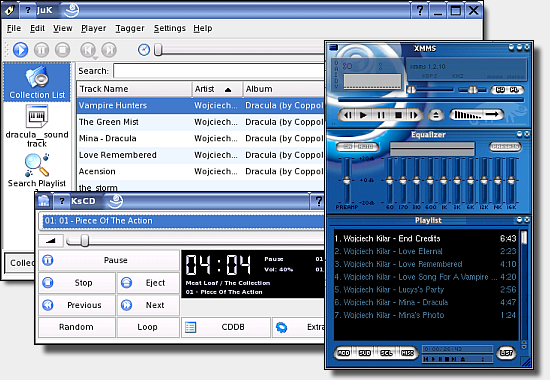Open the Edit menu in JuK
Image resolution: width=550 pixels, height=380 pixels.
(x=37, y=28)
